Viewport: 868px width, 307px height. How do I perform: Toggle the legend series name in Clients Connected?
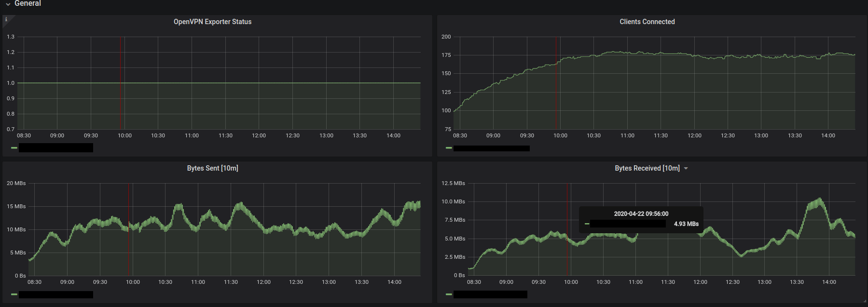(492, 148)
